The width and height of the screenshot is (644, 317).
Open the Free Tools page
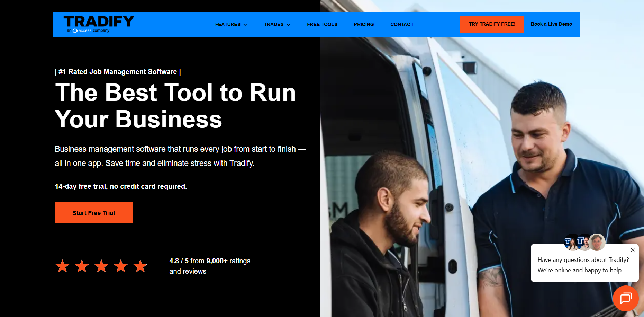[322, 24]
